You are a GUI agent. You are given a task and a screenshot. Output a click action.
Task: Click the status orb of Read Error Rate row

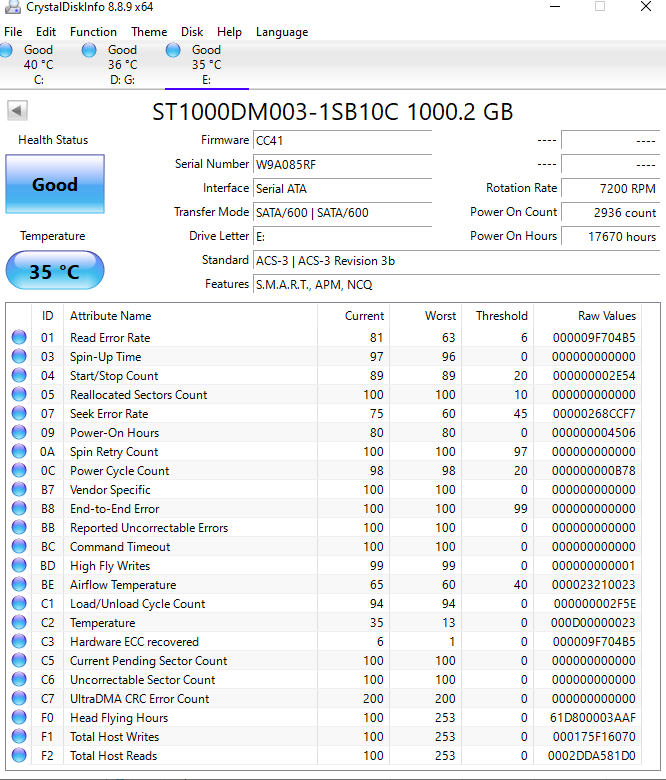pos(19,337)
